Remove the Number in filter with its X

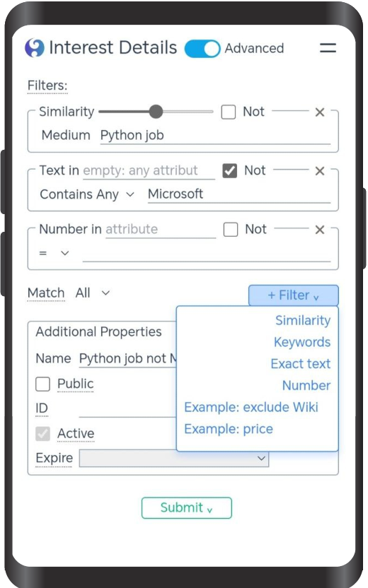pyautogui.click(x=320, y=230)
